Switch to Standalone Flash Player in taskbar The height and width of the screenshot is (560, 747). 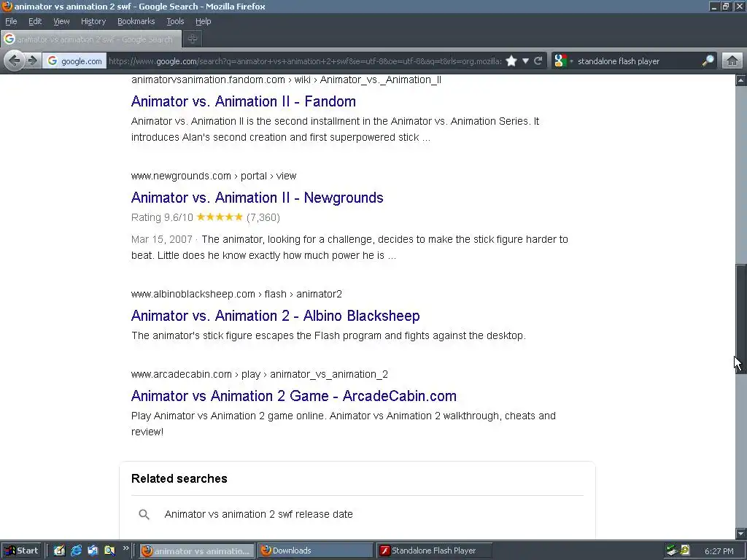tap(434, 551)
